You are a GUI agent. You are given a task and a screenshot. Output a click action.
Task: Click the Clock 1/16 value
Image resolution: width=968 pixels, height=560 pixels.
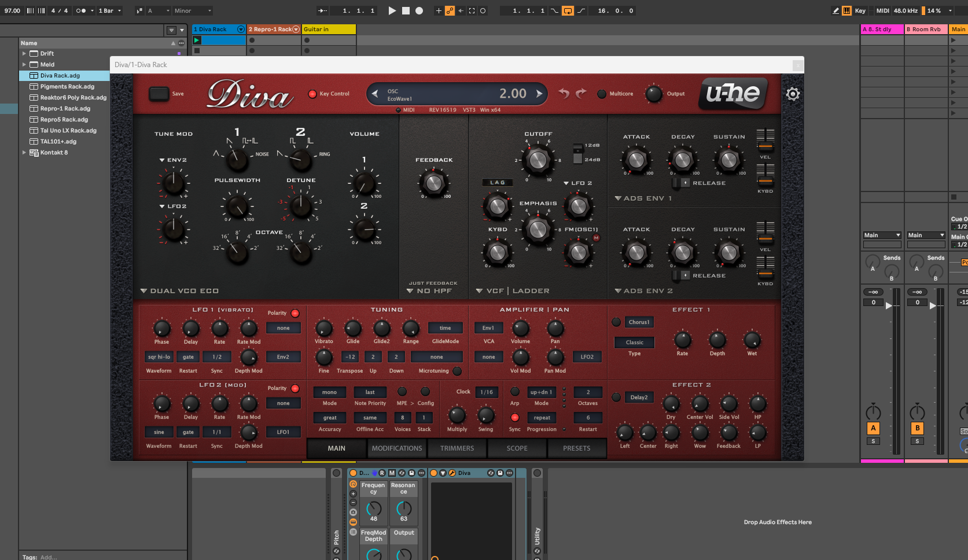[x=487, y=392]
